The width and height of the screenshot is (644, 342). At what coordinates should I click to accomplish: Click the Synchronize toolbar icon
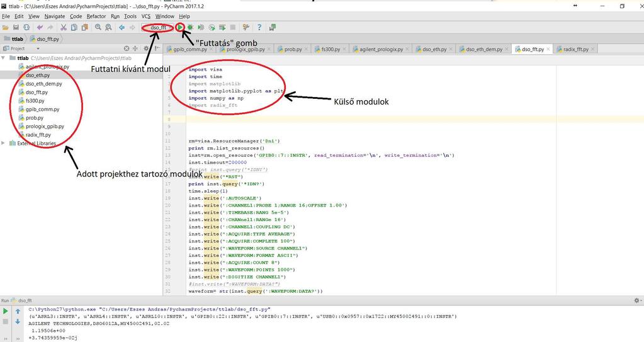point(26,28)
